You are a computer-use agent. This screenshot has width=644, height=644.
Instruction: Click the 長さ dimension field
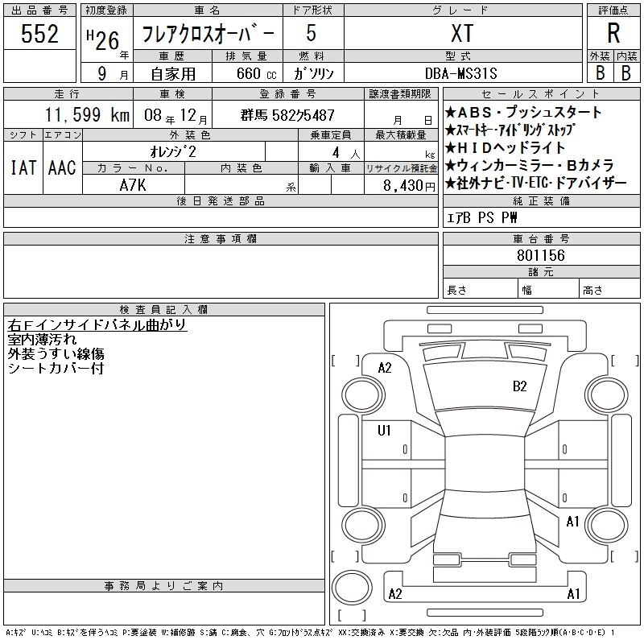480,289
